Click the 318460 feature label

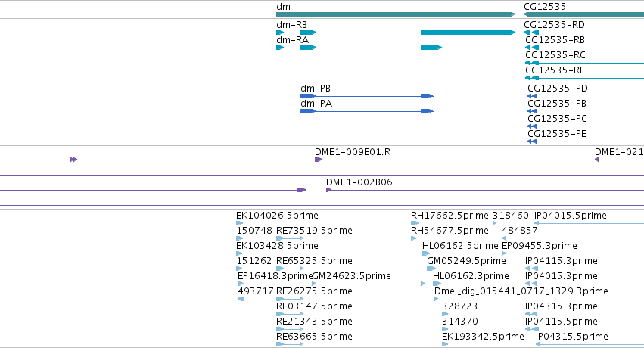[511, 216]
